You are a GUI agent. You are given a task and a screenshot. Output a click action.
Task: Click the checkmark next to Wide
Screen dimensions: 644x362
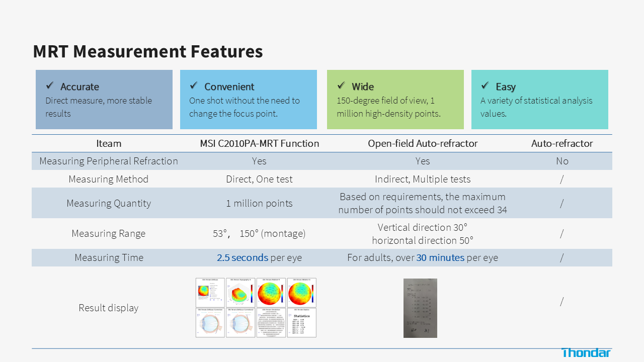[x=341, y=86]
